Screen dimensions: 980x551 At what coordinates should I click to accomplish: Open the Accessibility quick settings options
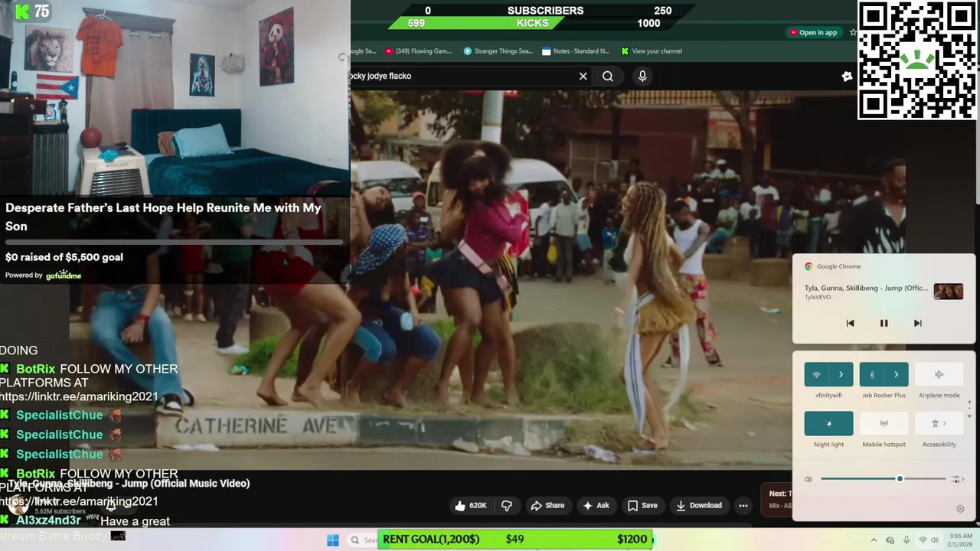(939, 423)
